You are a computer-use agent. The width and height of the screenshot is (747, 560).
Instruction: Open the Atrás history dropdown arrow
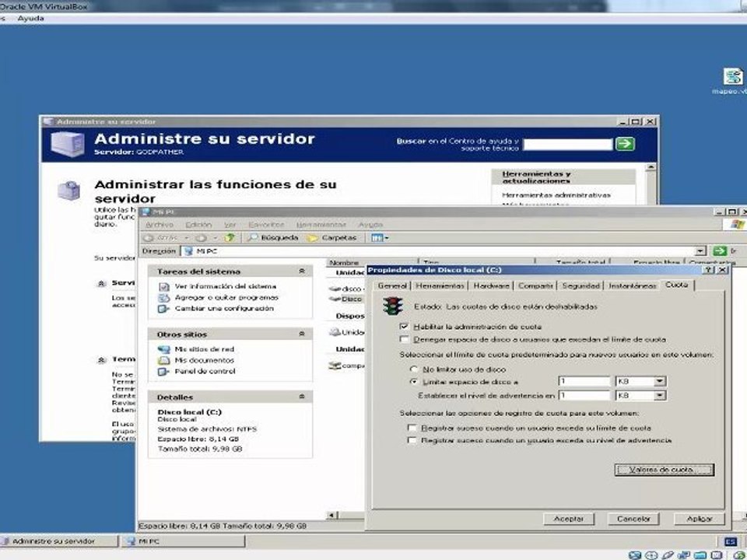click(187, 238)
